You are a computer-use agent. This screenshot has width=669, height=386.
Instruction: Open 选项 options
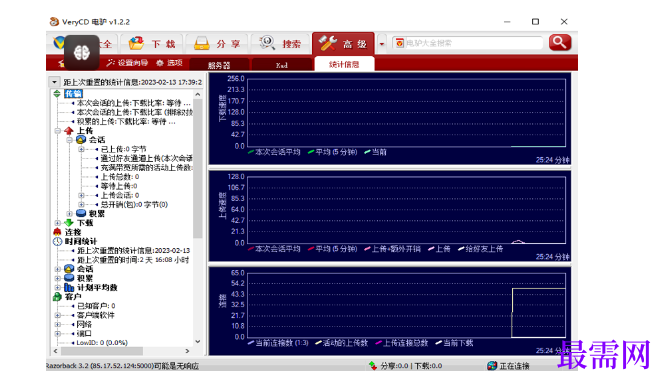point(169,63)
